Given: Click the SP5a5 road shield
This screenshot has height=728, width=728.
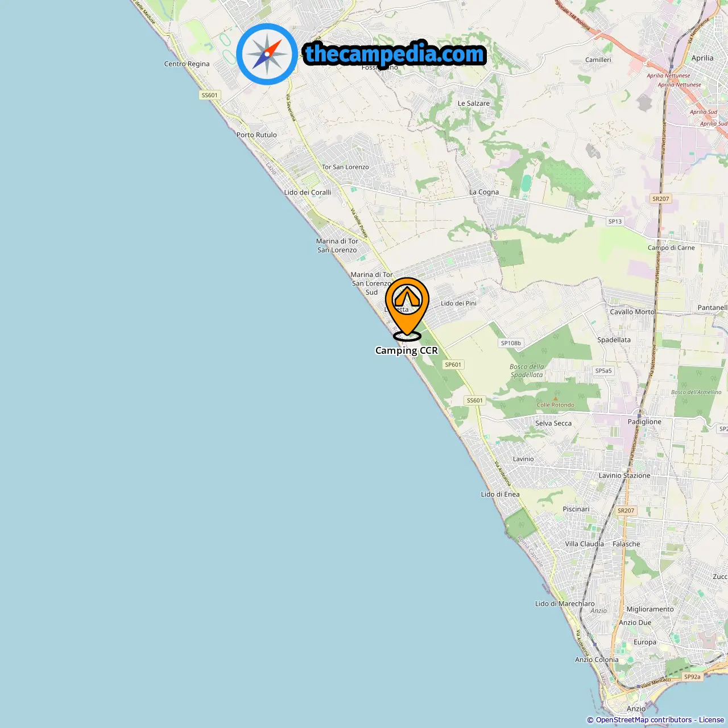Looking at the screenshot, I should [x=603, y=370].
